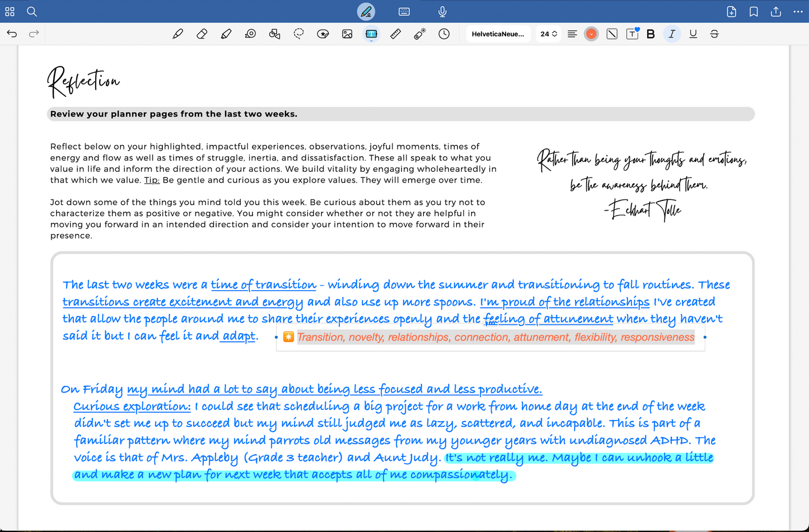
Task: Open text alignment options
Action: pyautogui.click(x=572, y=34)
